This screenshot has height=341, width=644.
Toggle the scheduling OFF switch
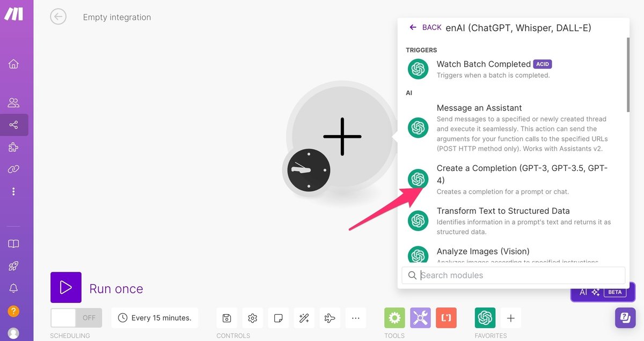[x=76, y=318]
